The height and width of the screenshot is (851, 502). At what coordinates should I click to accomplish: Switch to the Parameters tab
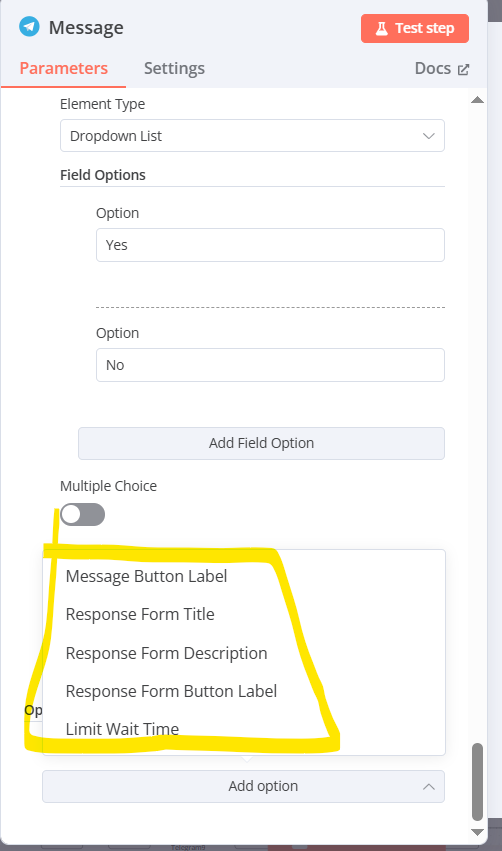click(63, 68)
